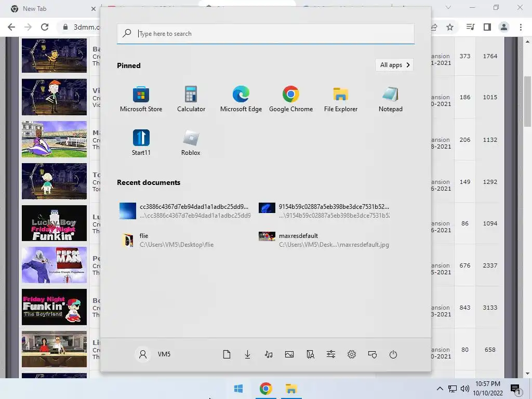Close the New Tab tab
The image size is (532, 399).
coord(94,9)
